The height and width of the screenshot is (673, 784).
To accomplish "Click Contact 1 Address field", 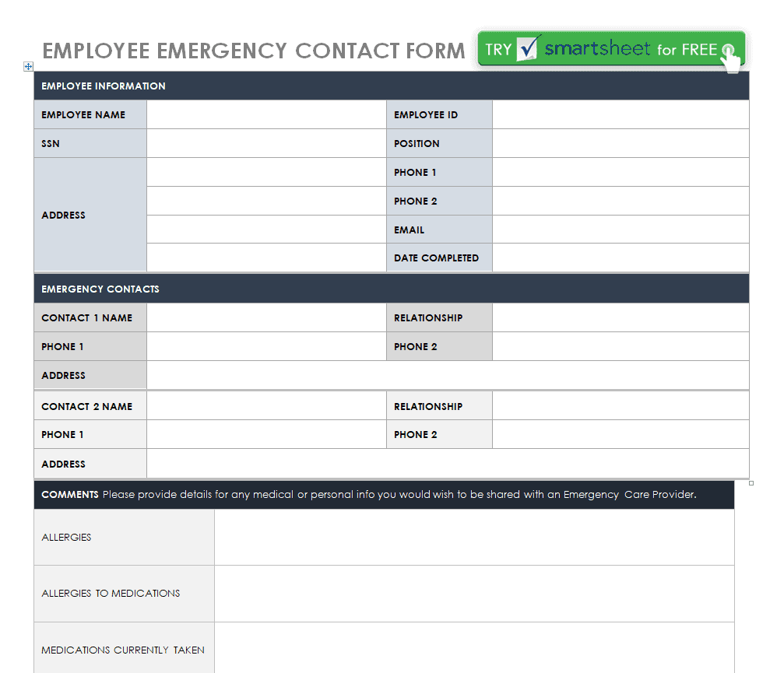I will [x=448, y=375].
